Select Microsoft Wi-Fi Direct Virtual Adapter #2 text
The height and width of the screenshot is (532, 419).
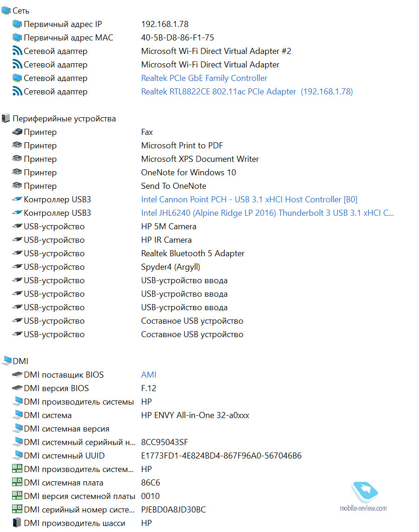point(216,51)
